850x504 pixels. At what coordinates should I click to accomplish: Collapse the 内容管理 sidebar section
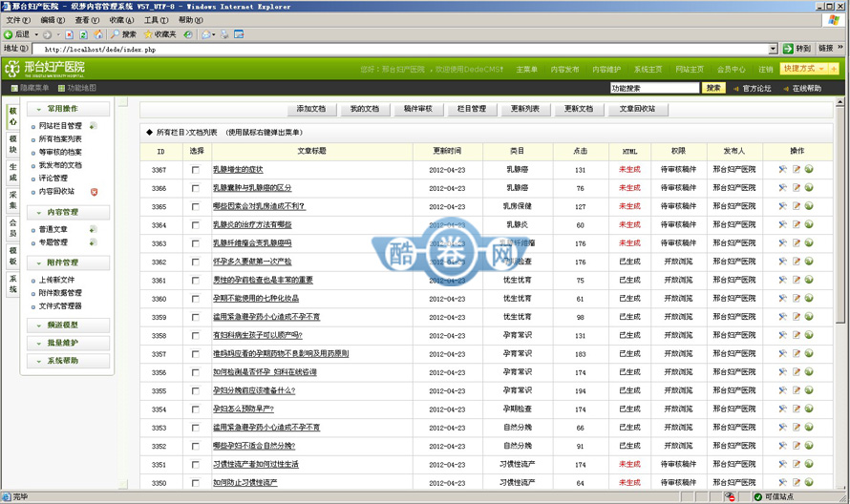click(69, 213)
